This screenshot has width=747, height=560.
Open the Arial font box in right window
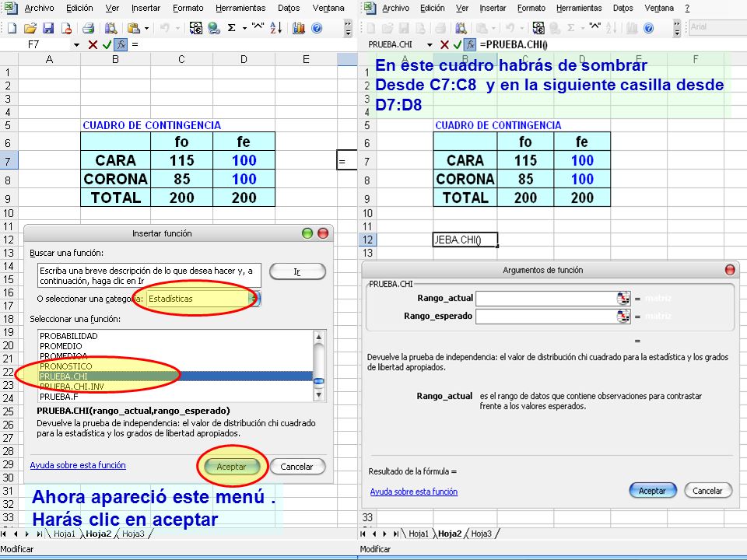[x=718, y=27]
